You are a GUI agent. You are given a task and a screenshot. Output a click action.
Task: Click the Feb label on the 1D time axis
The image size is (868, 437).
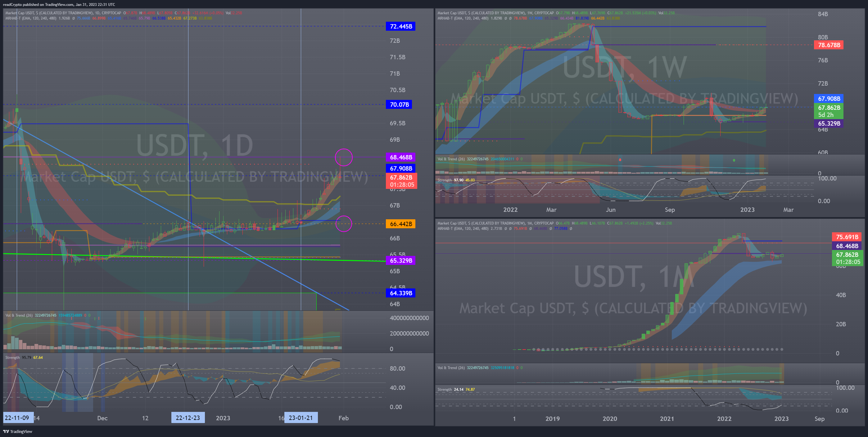click(x=343, y=418)
